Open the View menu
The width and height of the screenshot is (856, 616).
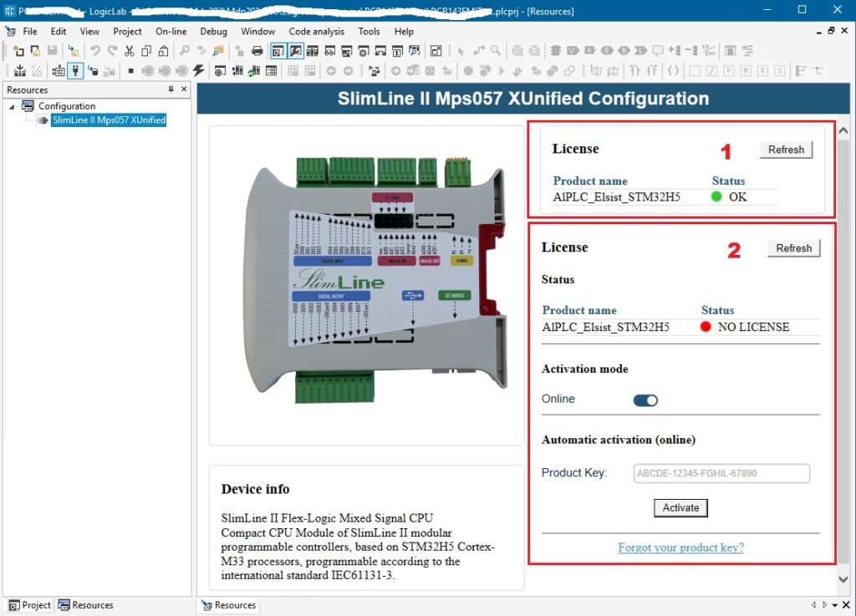89,31
